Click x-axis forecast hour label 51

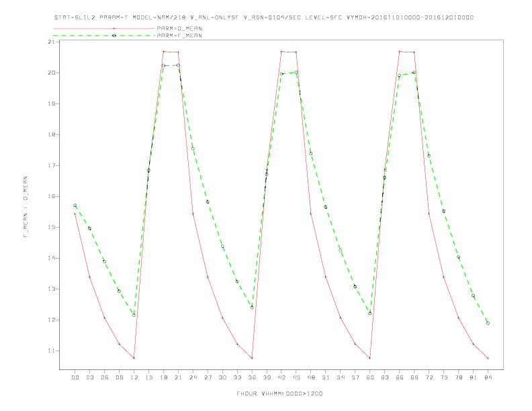326,377
